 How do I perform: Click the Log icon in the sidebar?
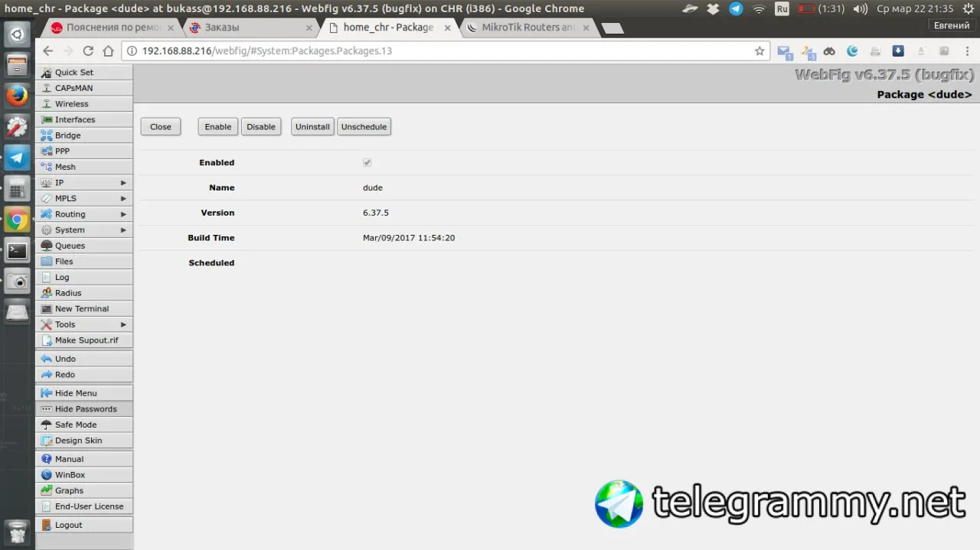(47, 277)
